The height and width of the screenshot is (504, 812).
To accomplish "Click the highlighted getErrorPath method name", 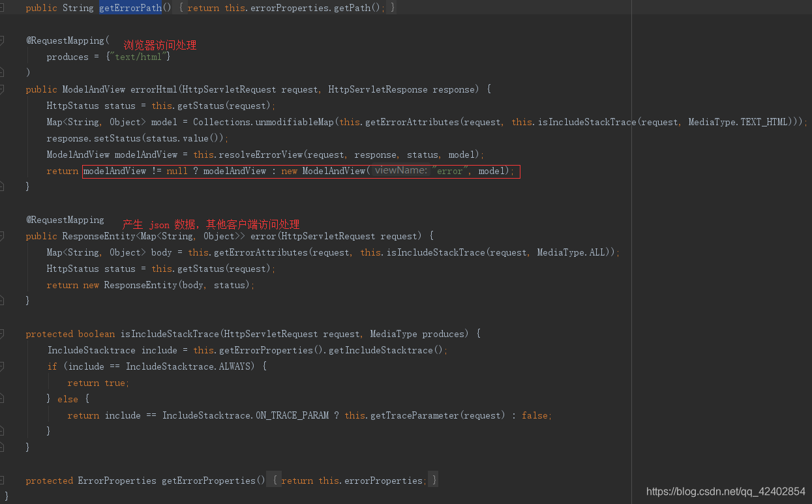I will point(130,8).
